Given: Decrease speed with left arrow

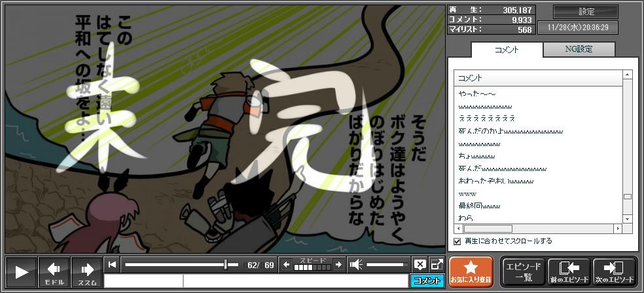Looking at the screenshot, I should point(287,265).
